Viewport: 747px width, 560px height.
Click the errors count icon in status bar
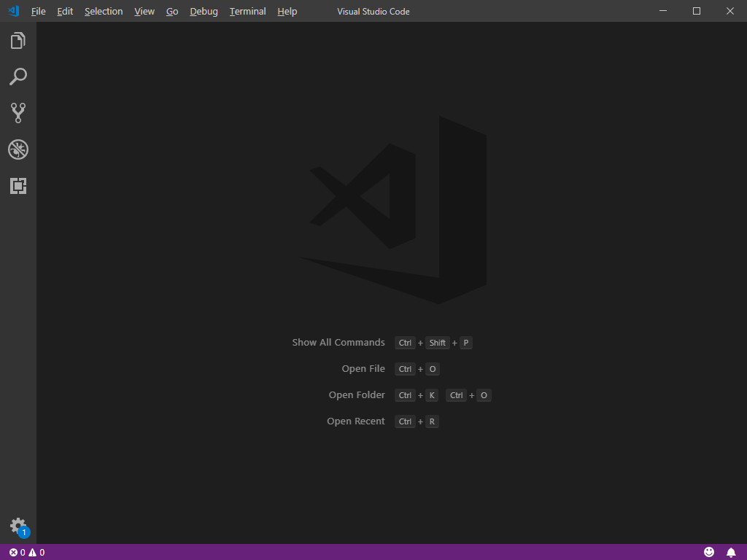point(18,553)
